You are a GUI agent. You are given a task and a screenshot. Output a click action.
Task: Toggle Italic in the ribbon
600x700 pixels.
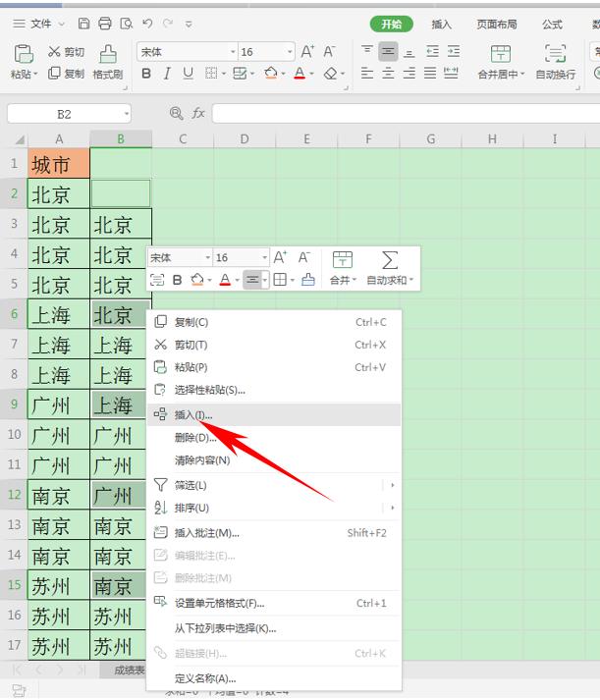click(167, 74)
